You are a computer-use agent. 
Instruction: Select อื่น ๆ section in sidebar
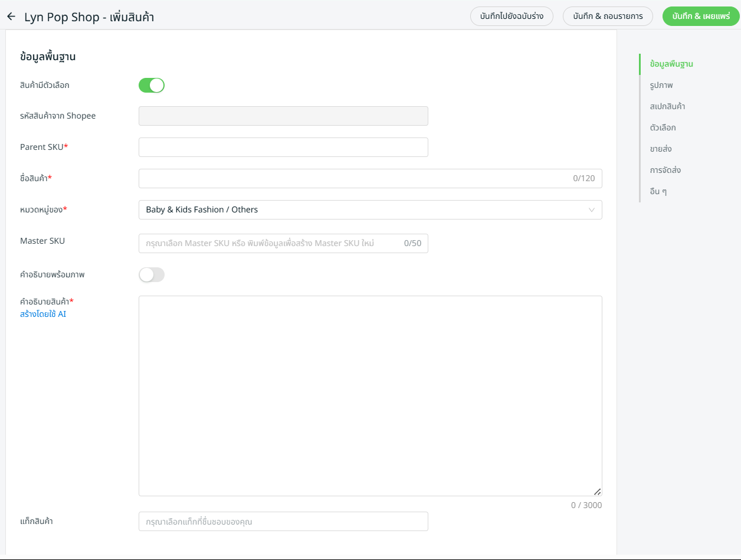658,191
